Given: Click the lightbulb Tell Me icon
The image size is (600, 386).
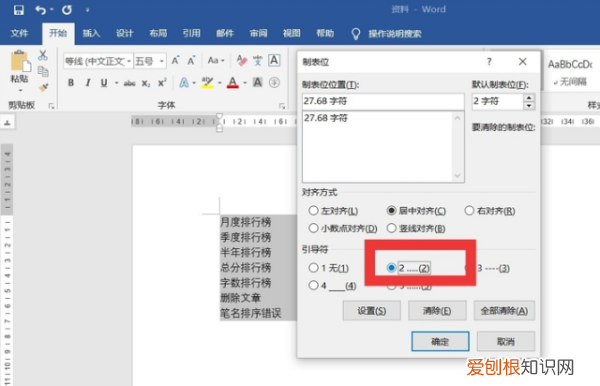Looking at the screenshot, I should (355, 34).
